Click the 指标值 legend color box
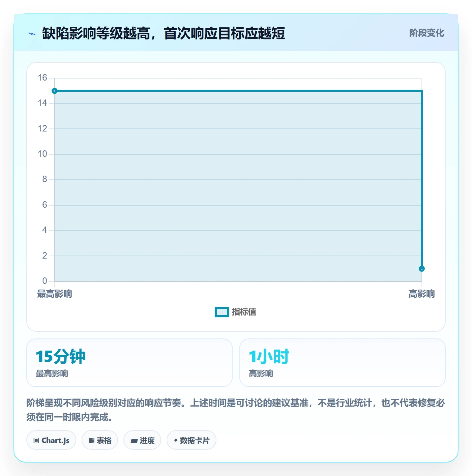This screenshot has height=476, width=472. coord(222,312)
